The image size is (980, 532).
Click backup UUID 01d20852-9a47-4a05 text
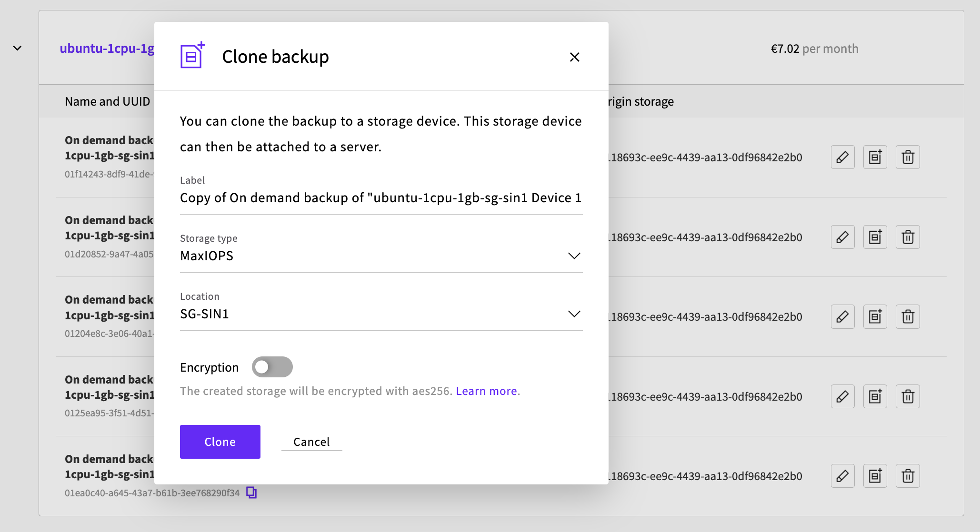(110, 254)
